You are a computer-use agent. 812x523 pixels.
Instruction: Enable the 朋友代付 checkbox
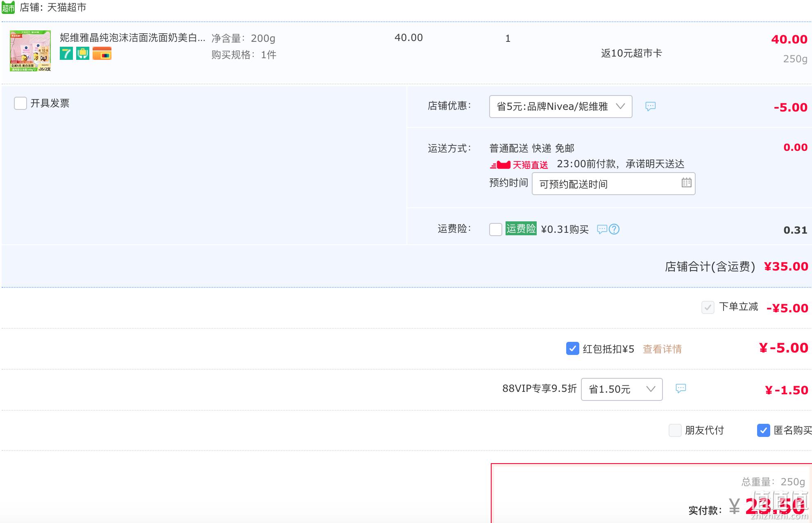point(675,430)
